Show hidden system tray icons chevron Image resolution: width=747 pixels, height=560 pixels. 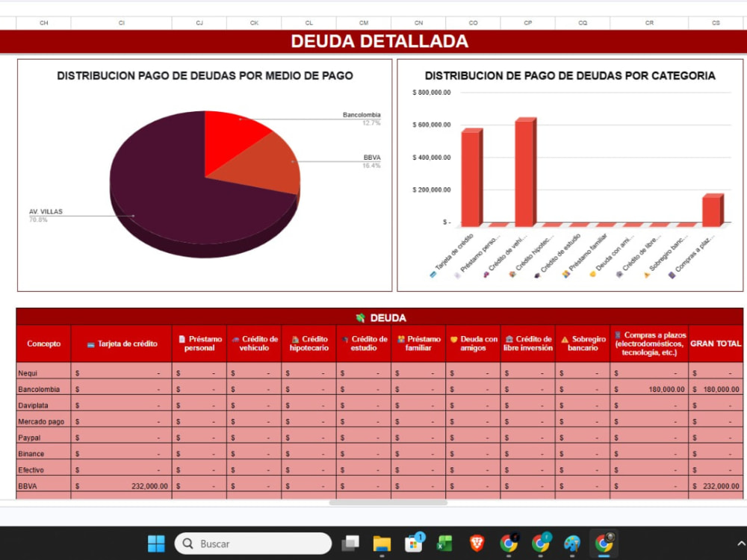tap(741, 544)
